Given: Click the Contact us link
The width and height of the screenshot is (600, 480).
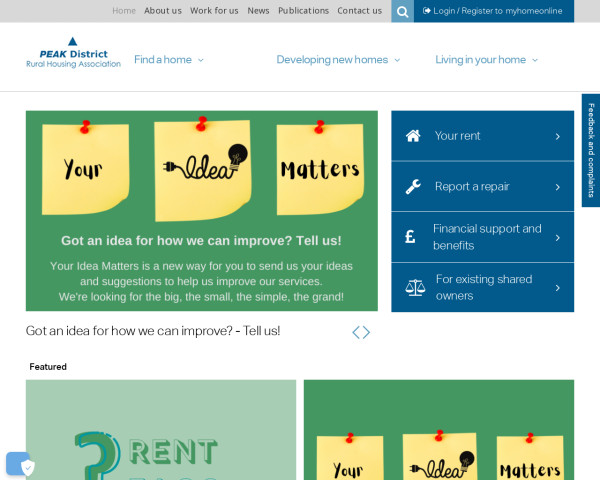Looking at the screenshot, I should pyautogui.click(x=359, y=11).
